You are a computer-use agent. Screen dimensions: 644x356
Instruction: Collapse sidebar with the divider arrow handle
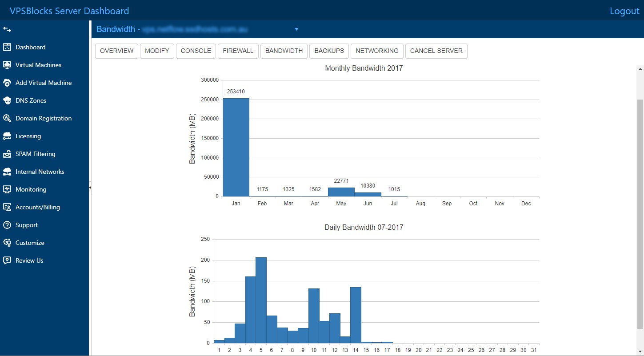tap(90, 188)
